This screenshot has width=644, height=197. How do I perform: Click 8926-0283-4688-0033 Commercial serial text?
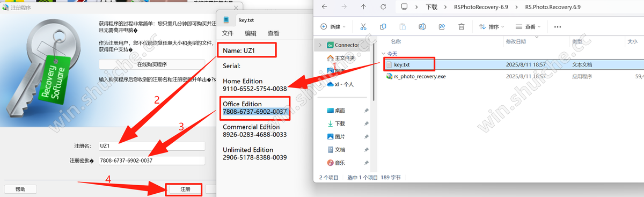click(255, 134)
